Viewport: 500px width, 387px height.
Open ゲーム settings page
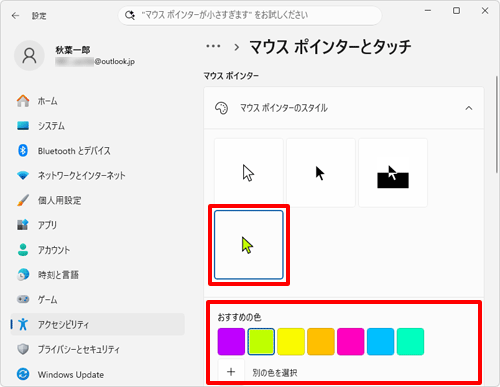point(98,299)
